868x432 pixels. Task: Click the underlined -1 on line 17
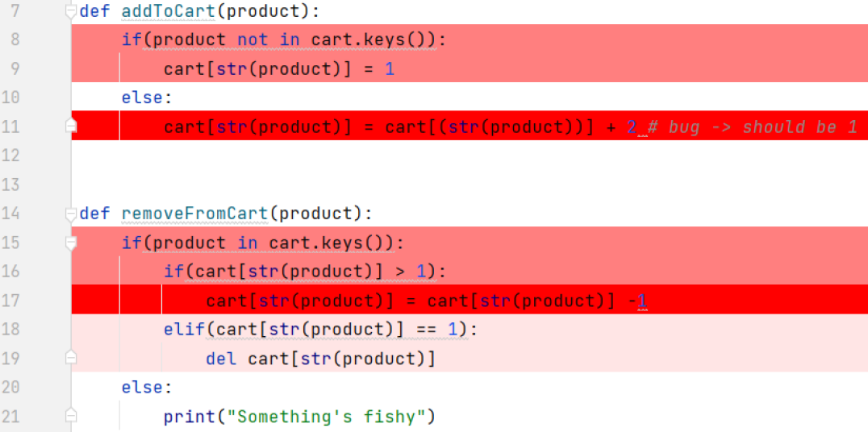pos(639,301)
